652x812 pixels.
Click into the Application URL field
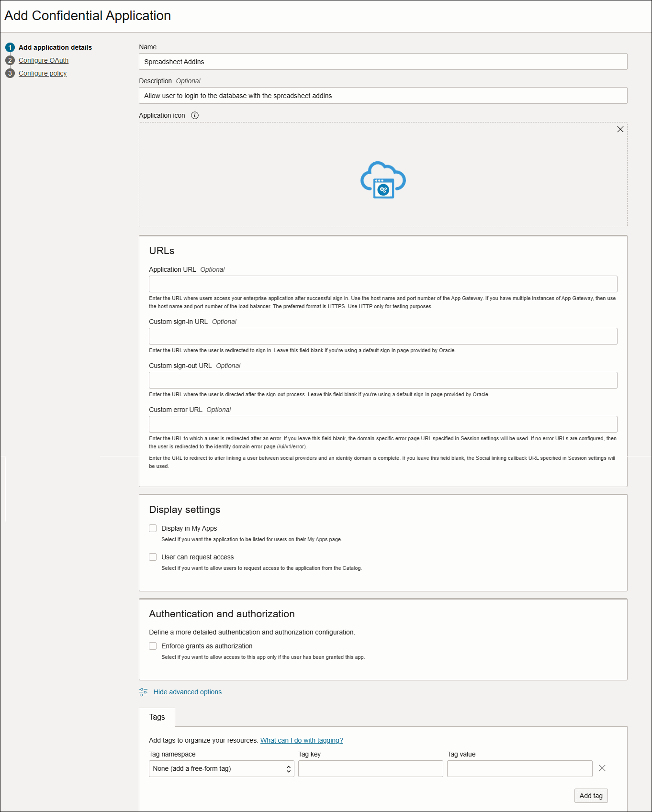tap(383, 284)
